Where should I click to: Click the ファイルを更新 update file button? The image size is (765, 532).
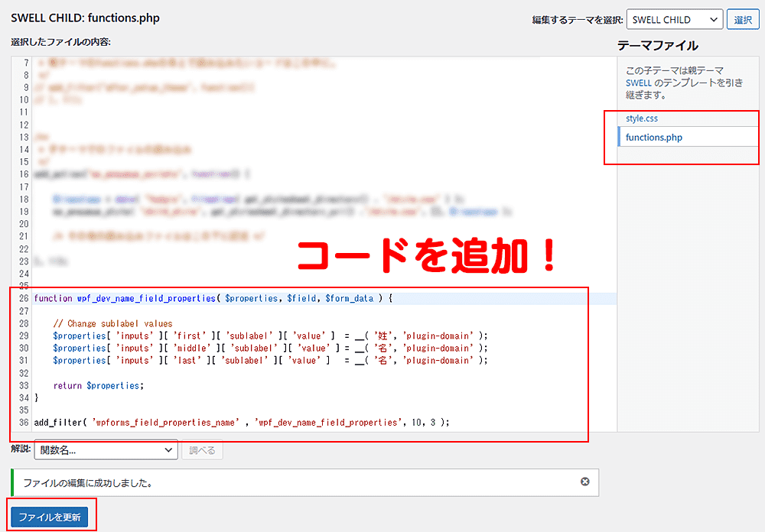(x=50, y=517)
